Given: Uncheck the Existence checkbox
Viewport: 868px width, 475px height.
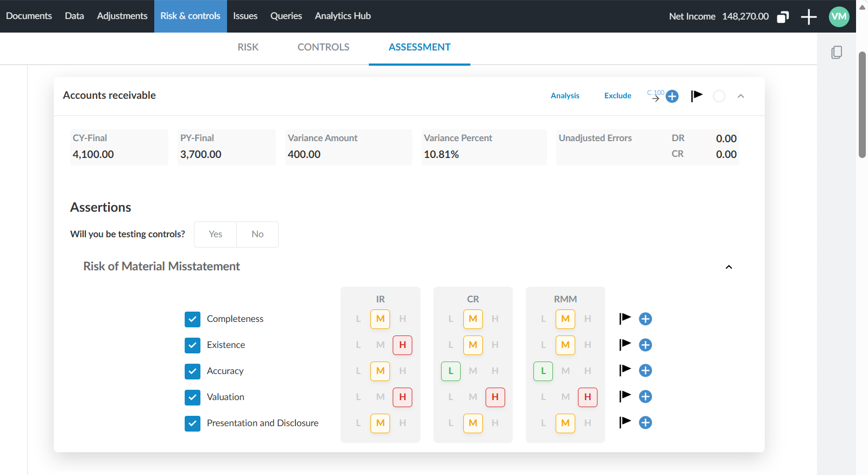Looking at the screenshot, I should 192,345.
